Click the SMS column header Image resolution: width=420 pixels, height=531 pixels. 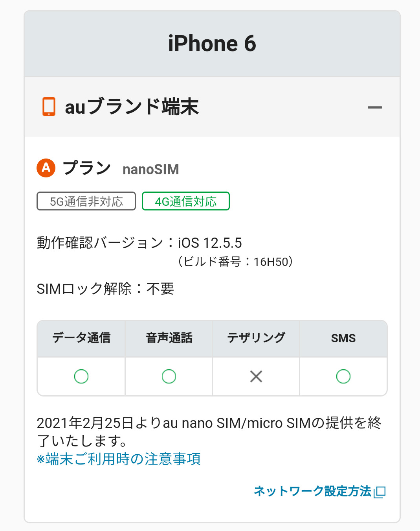pyautogui.click(x=343, y=338)
